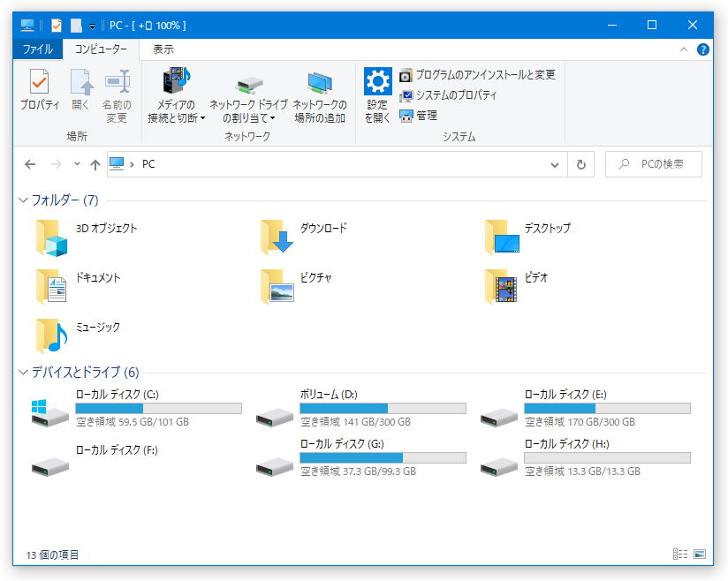Image resolution: width=728 pixels, height=581 pixels.
Task: Select the デスクトップ folder
Action: (528, 238)
